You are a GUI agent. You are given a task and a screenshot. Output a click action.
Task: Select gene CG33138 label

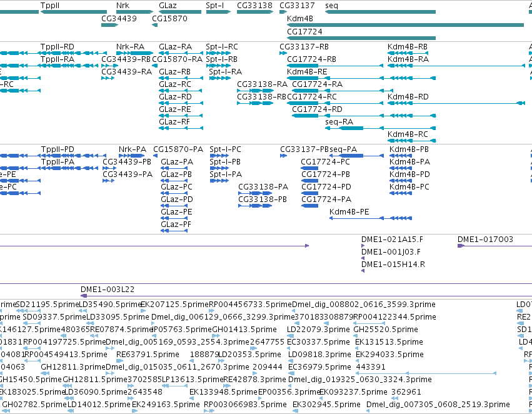click(254, 6)
